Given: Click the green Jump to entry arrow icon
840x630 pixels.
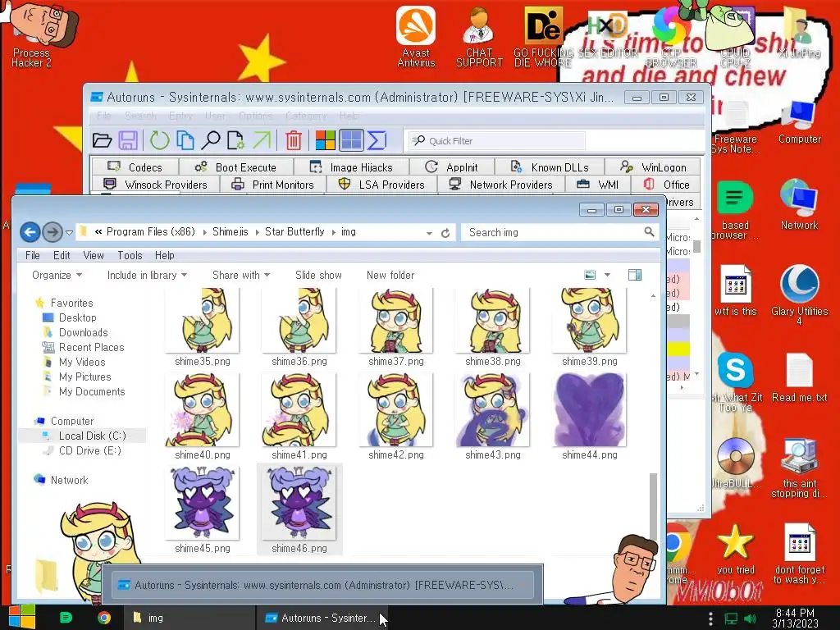Looking at the screenshot, I should (262, 140).
